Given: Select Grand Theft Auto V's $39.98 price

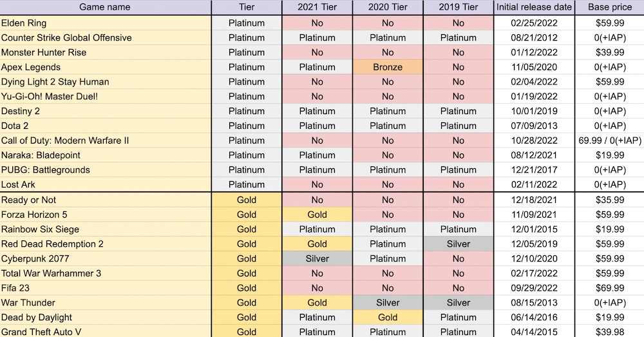Looking at the screenshot, I should point(609,331).
